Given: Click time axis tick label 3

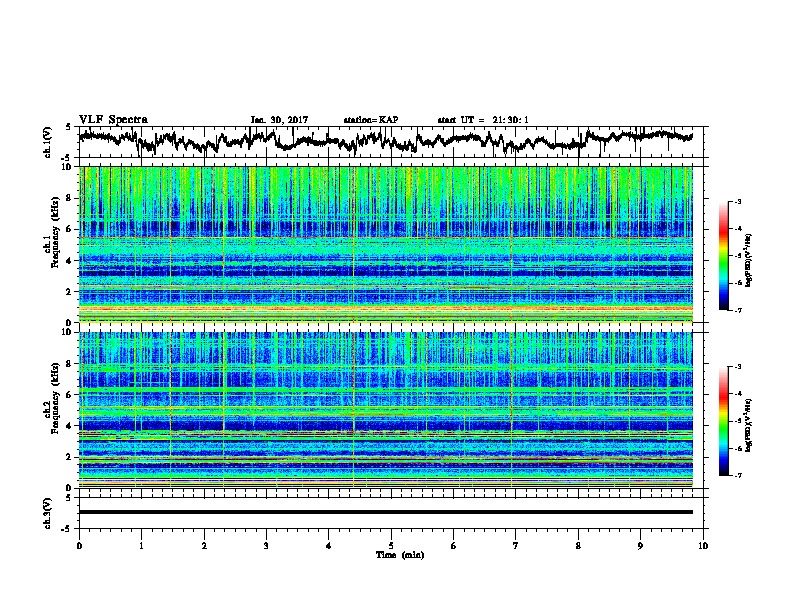Looking at the screenshot, I should tap(266, 545).
